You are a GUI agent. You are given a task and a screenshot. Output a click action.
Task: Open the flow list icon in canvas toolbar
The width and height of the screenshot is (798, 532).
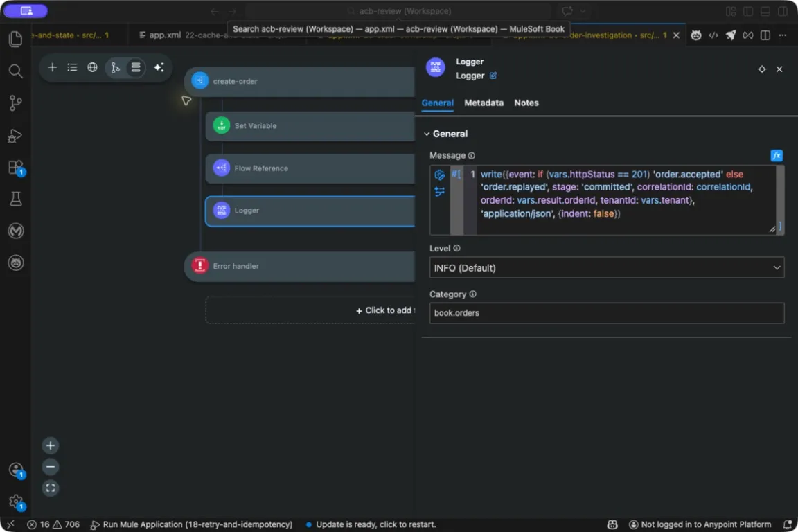coord(72,67)
